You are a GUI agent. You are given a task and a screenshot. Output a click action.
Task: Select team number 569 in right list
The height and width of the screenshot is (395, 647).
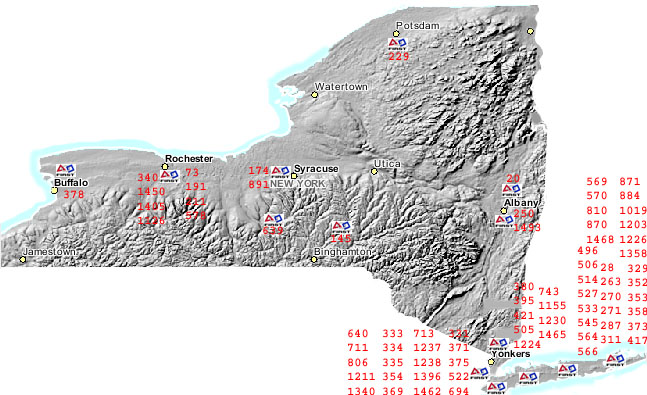click(x=597, y=182)
